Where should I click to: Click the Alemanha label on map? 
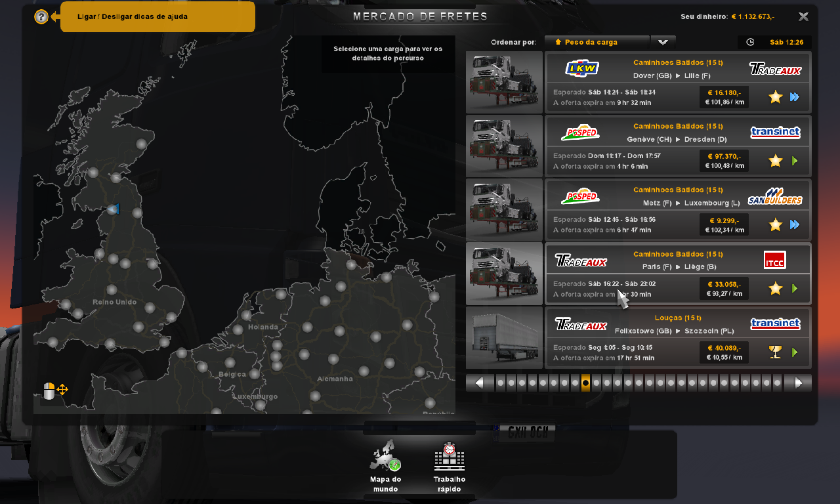click(335, 379)
